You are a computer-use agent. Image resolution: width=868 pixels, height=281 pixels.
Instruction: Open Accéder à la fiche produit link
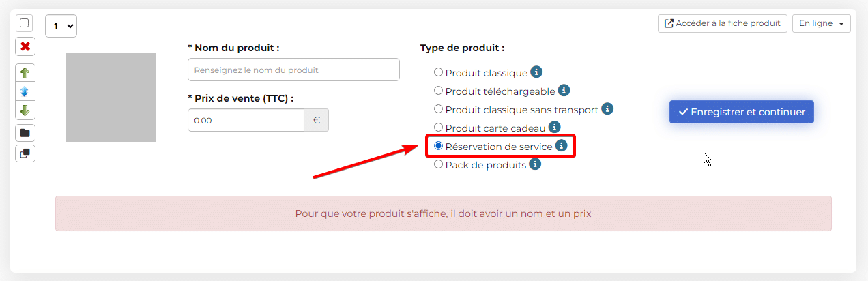pos(723,23)
